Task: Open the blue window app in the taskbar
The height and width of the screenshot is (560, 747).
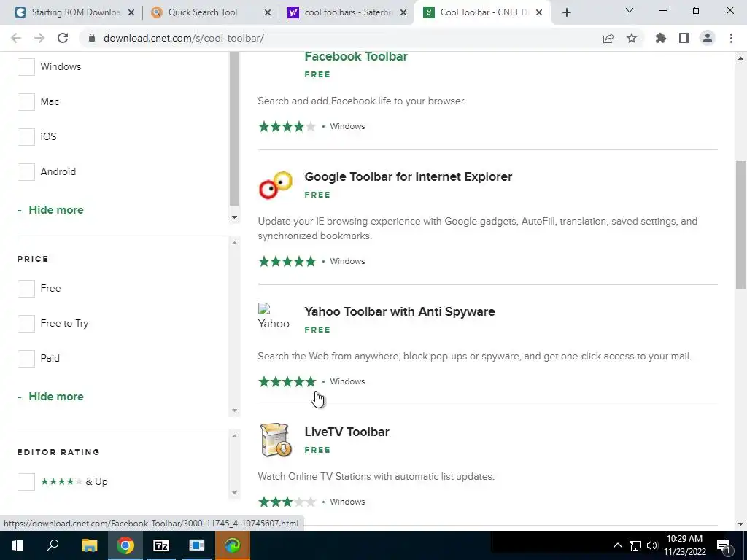Action: [x=197, y=545]
